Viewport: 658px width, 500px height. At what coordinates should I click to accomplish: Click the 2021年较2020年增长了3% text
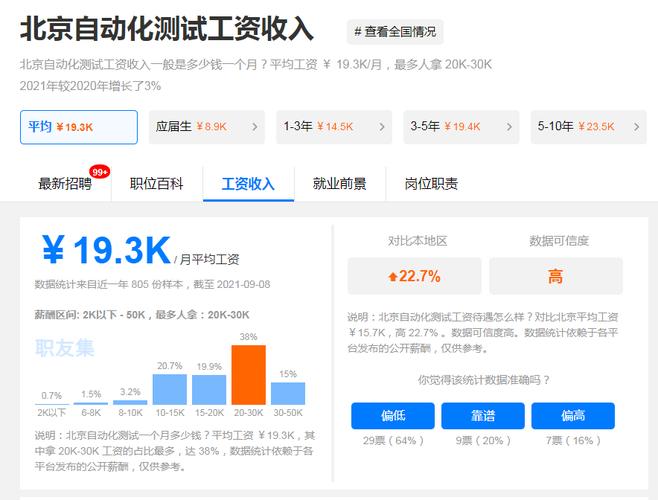(90, 86)
